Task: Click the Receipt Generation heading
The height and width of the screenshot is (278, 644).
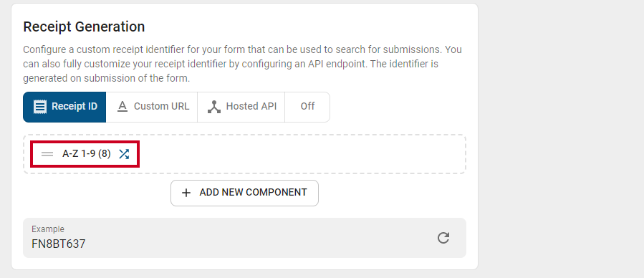Action: pos(84,27)
